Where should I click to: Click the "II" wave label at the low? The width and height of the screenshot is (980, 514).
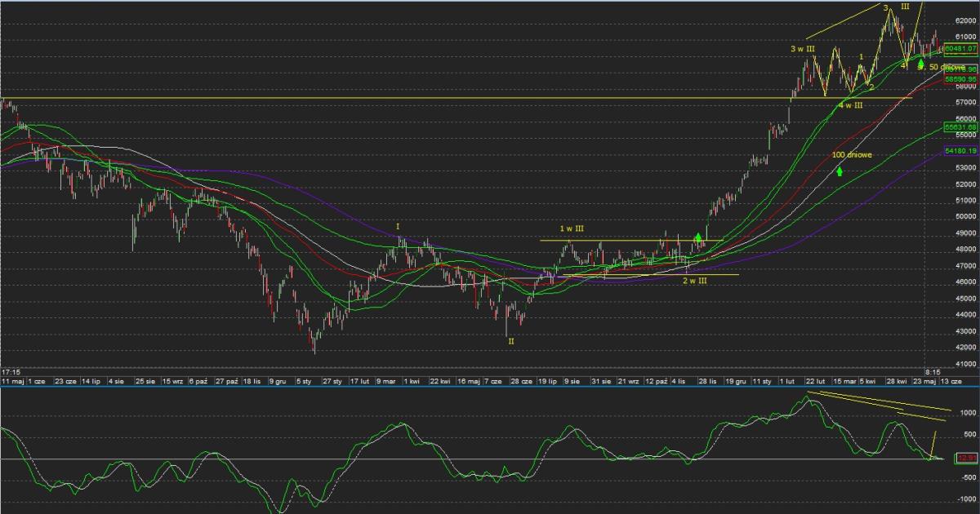(x=511, y=341)
